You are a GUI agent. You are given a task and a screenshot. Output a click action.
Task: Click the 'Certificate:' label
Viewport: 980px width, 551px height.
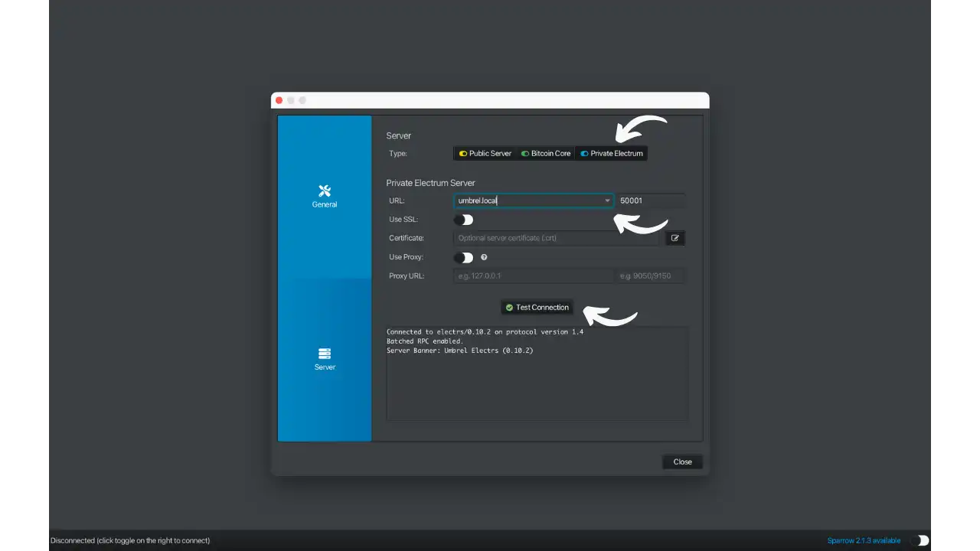point(407,238)
